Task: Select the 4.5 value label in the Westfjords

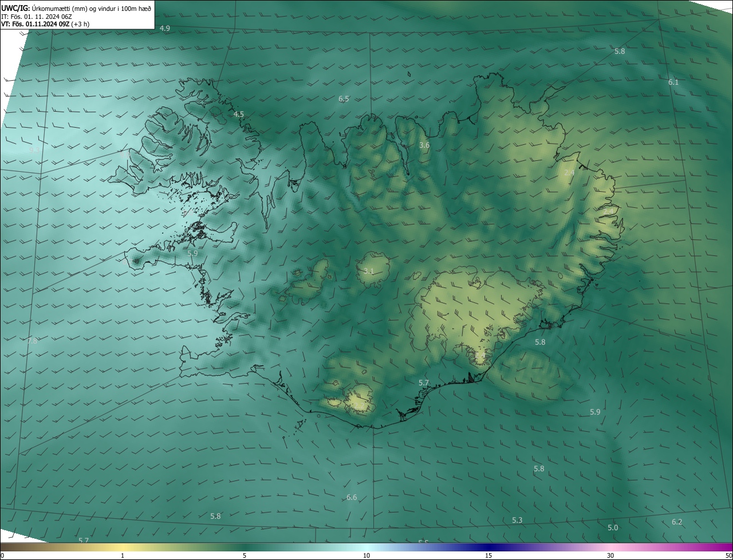Action: (238, 115)
